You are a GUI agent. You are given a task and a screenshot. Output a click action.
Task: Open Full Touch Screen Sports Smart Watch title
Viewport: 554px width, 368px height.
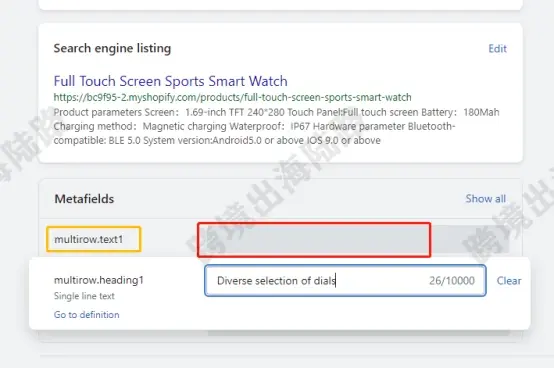pyautogui.click(x=170, y=81)
